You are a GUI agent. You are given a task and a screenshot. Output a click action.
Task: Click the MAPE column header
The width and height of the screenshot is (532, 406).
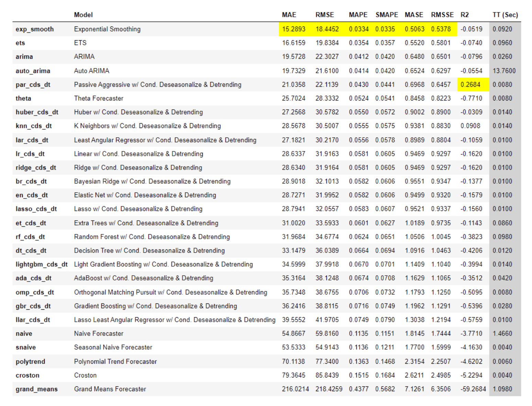click(358, 15)
